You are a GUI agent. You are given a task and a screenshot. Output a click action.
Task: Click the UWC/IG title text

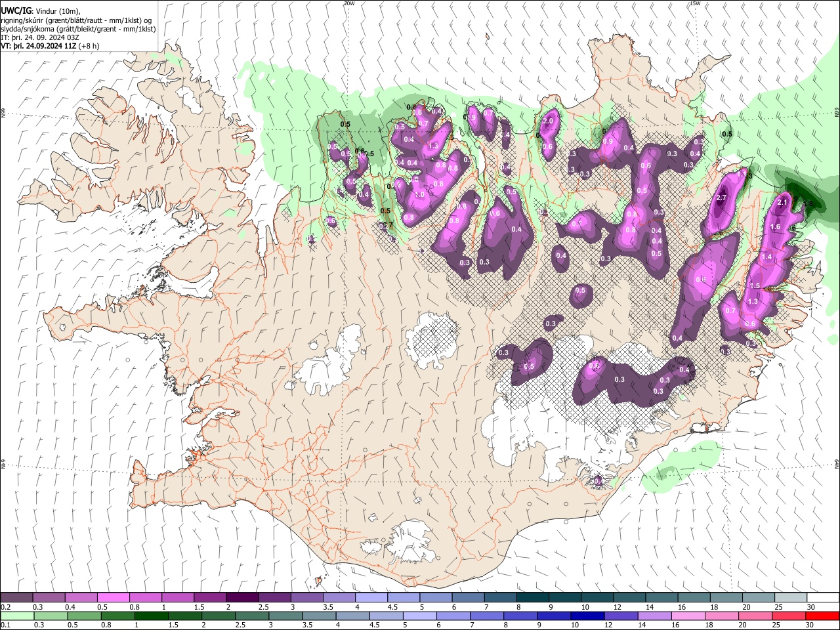[x=16, y=11]
